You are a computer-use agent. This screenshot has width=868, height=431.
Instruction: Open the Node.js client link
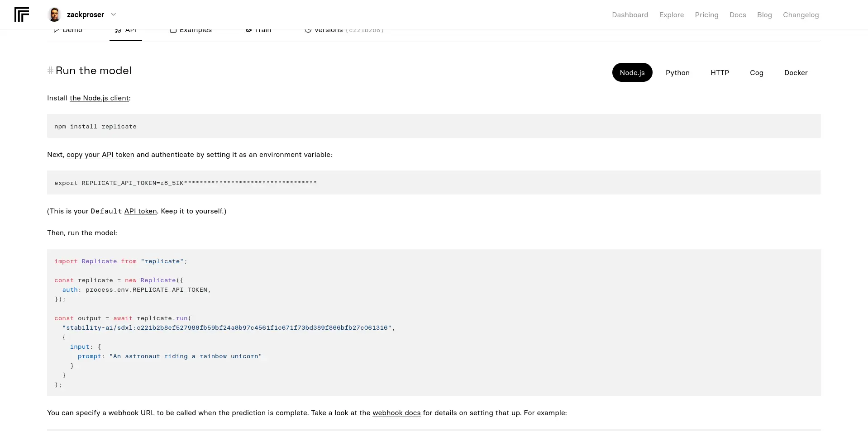click(99, 98)
